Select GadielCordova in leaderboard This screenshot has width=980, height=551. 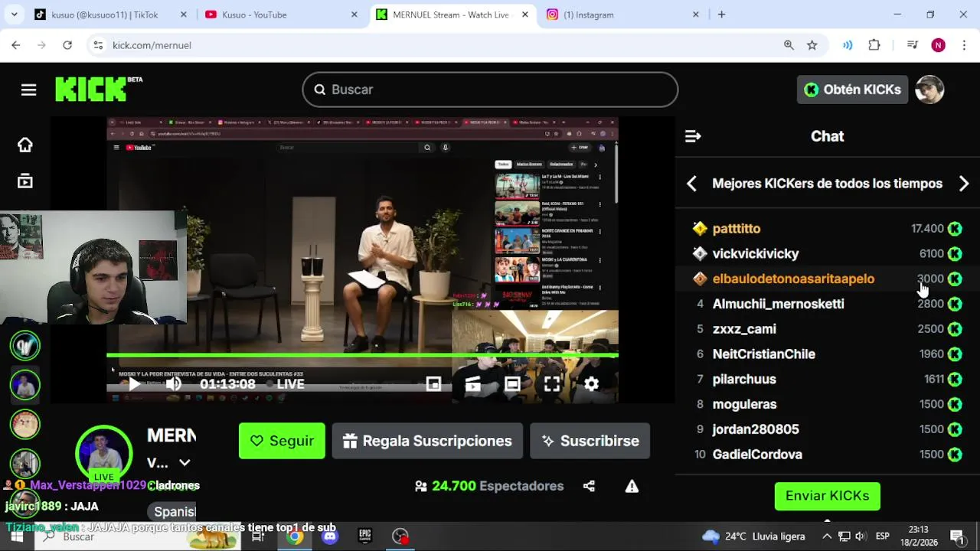757,455
